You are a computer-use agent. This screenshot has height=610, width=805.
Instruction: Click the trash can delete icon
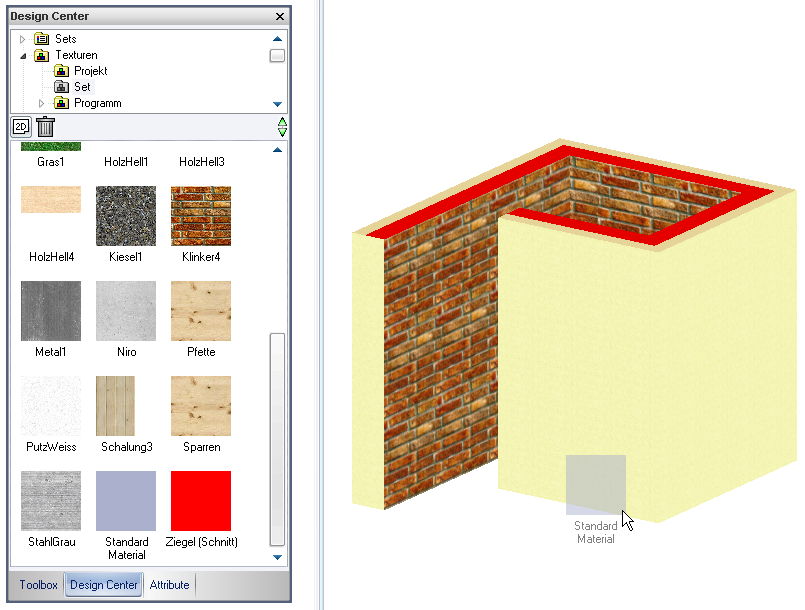[46, 127]
